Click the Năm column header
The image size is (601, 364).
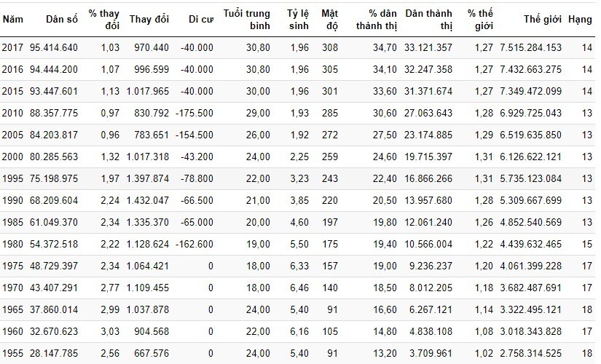click(x=12, y=19)
